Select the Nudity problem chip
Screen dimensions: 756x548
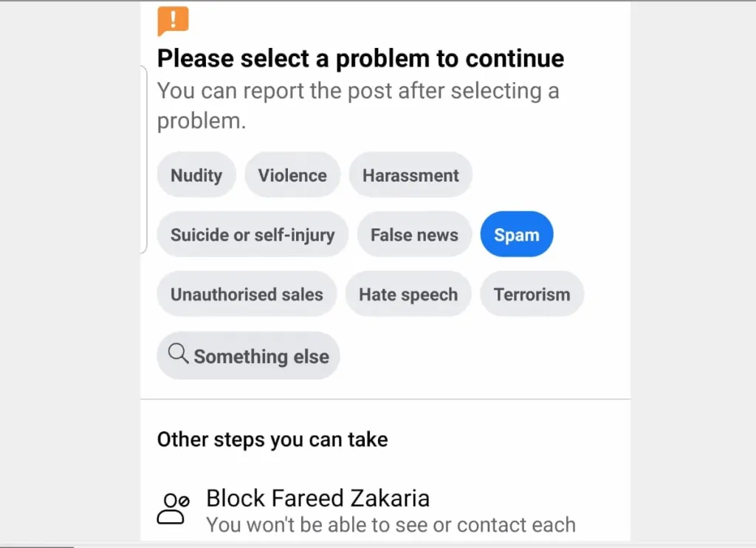point(196,175)
